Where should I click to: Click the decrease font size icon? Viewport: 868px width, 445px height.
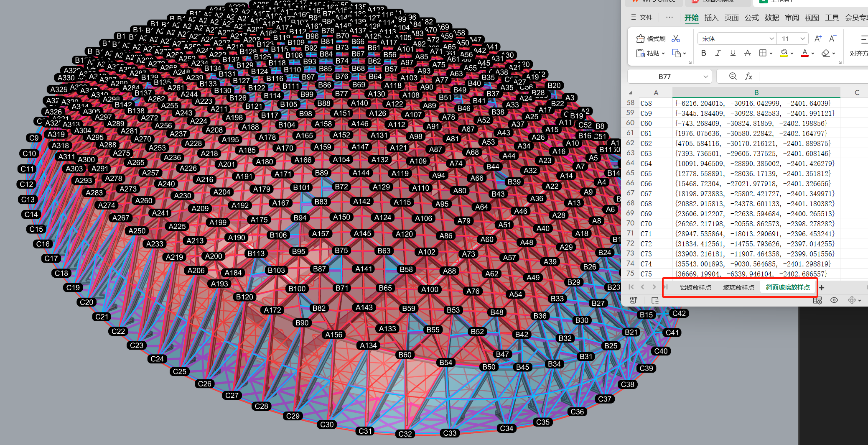(x=832, y=39)
